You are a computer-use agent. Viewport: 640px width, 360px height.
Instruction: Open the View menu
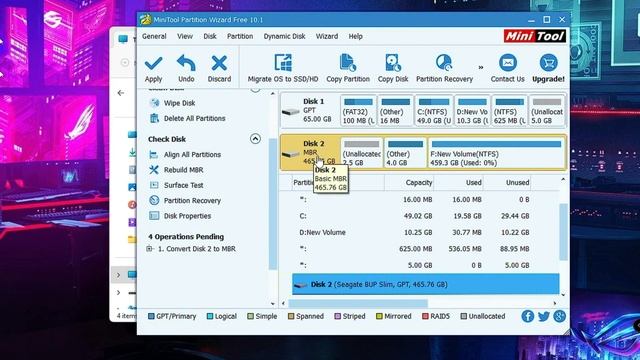click(x=184, y=36)
